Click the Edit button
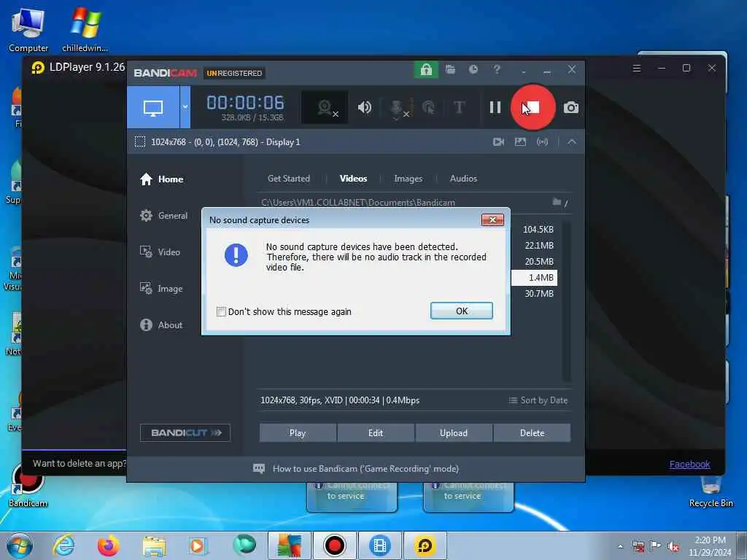 click(376, 433)
